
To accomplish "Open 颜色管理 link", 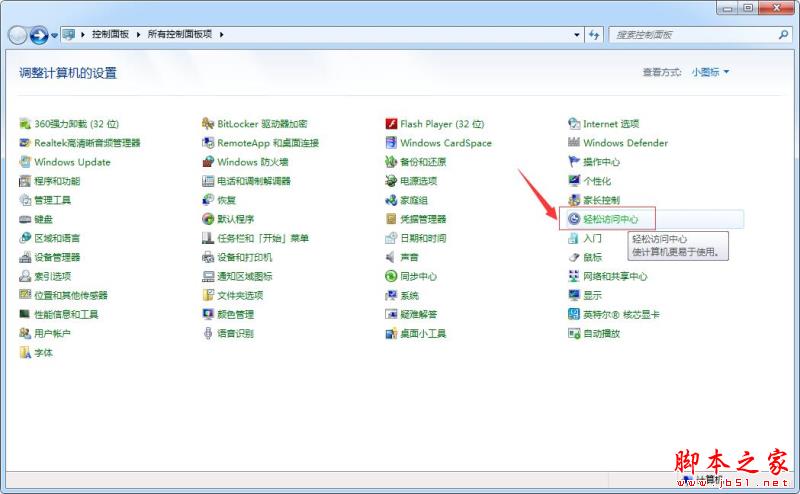I will tap(236, 314).
